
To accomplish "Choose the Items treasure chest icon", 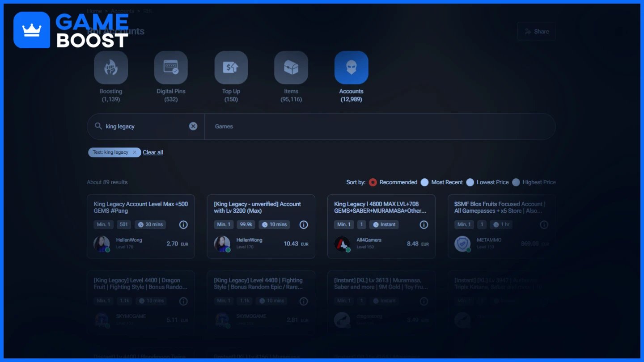I will click(291, 67).
